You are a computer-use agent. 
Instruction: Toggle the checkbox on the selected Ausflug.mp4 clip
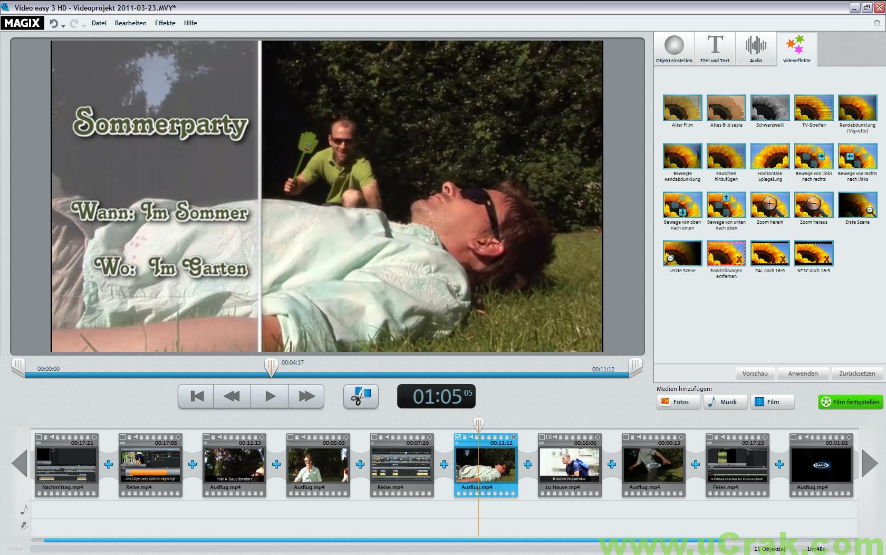click(459, 438)
